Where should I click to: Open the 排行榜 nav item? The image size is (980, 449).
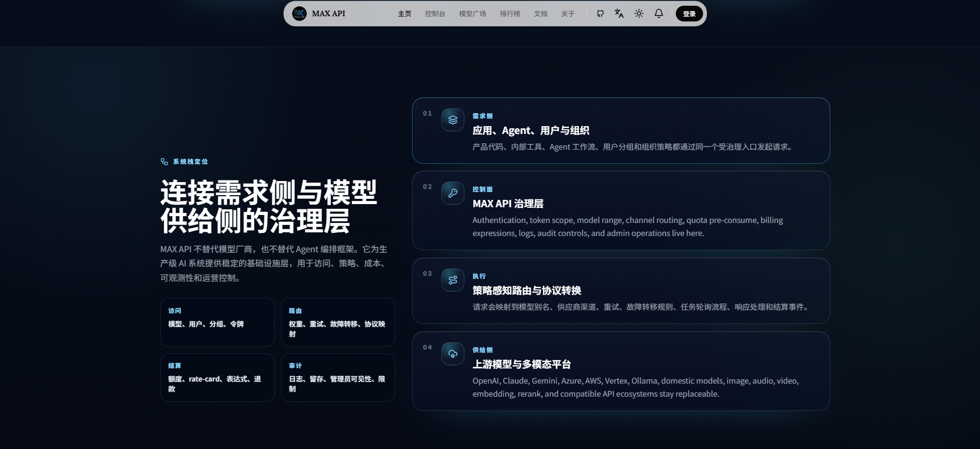pos(510,14)
